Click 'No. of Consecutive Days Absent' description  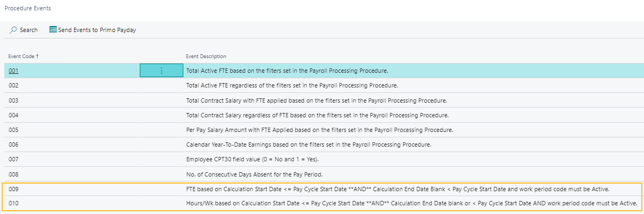(x=254, y=174)
